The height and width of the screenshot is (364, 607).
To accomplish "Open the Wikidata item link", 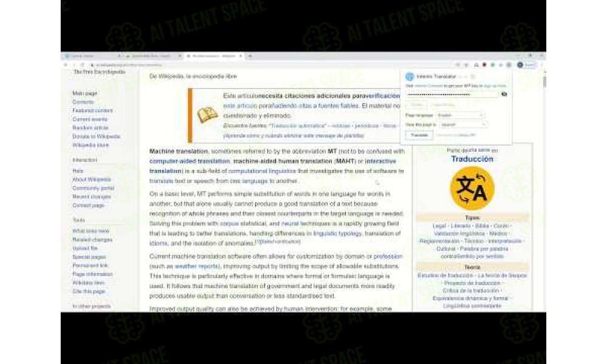I will click(89, 283).
